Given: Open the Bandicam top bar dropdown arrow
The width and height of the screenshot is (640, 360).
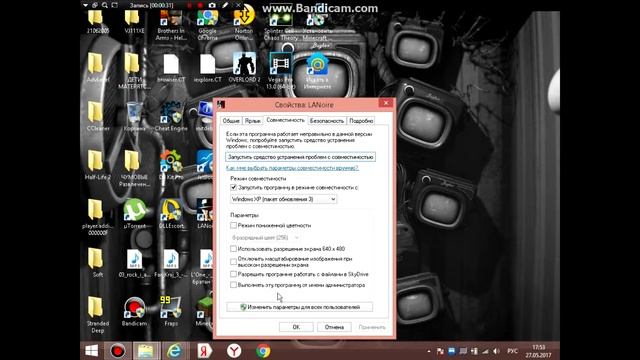Looking at the screenshot, I should point(85,5).
